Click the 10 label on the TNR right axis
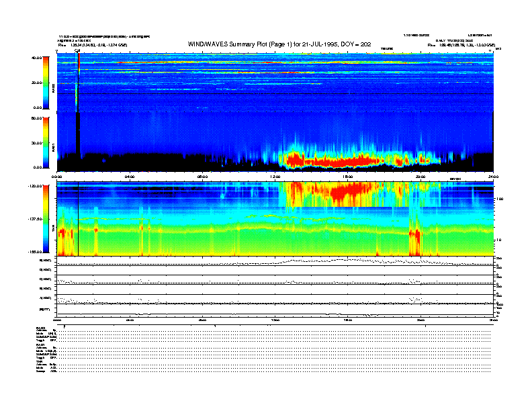Viewport: 532px width, 411px height. point(498,240)
